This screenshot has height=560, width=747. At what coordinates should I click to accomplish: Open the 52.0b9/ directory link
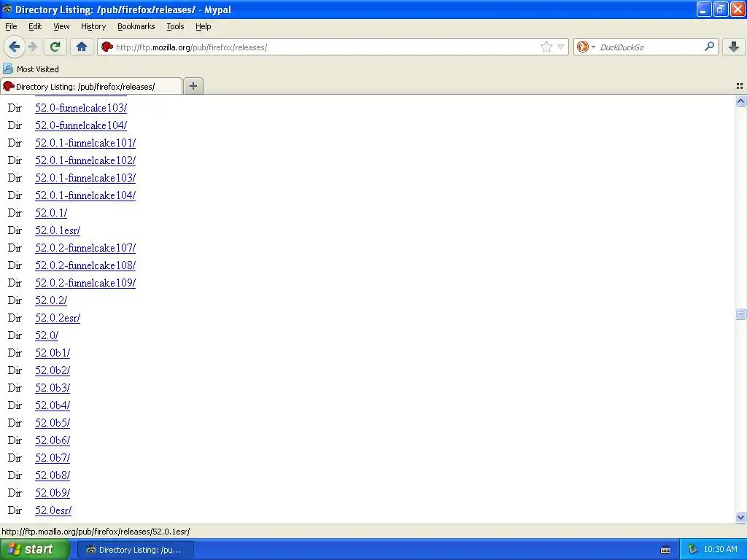53,493
